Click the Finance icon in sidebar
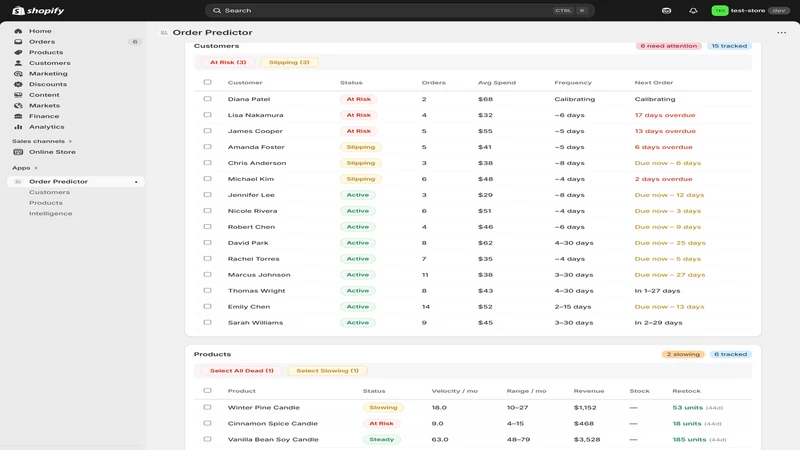Viewport: 800px width, 450px height. pos(18,116)
